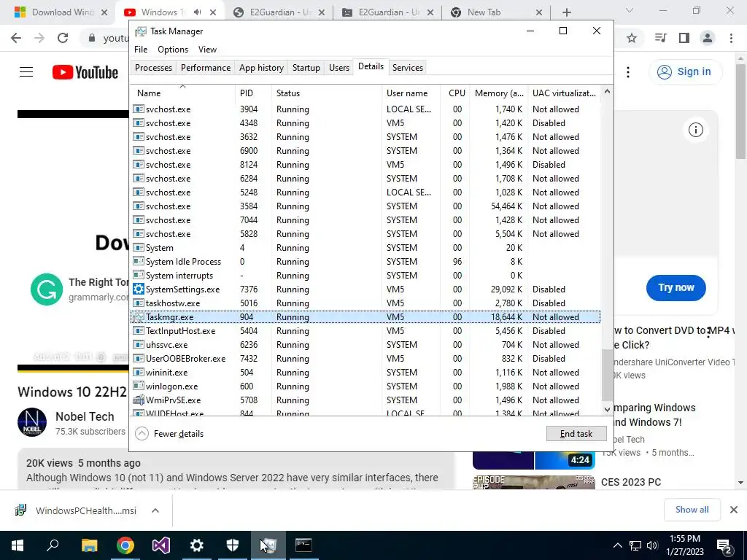
Task: Open File Explorer from the taskbar
Action: [x=89, y=545]
